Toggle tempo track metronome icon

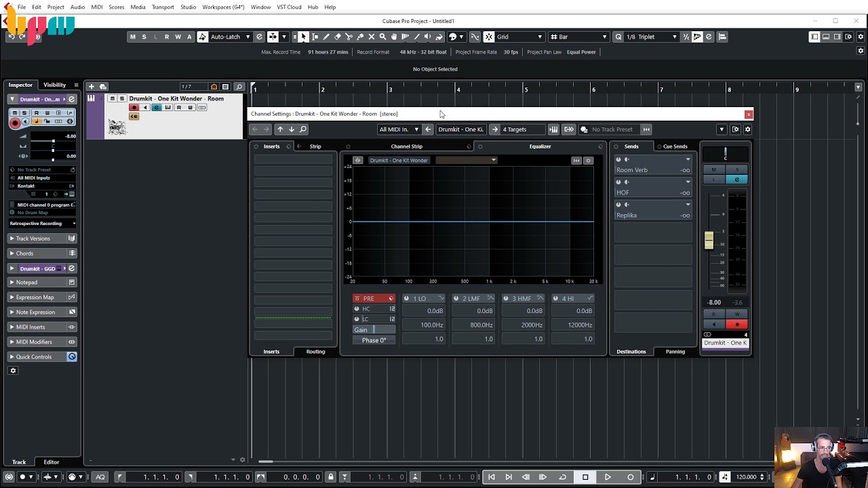[724, 477]
